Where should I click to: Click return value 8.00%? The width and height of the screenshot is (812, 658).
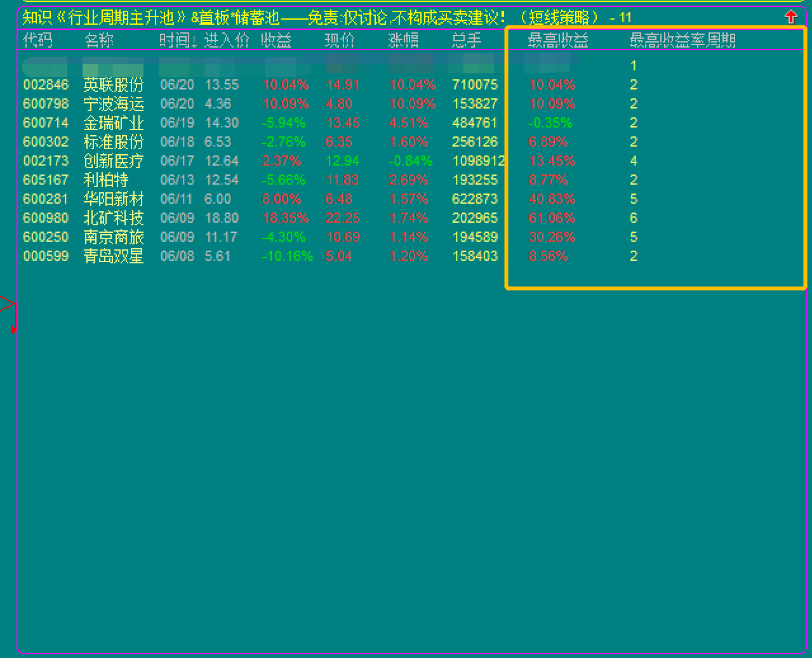pos(281,199)
